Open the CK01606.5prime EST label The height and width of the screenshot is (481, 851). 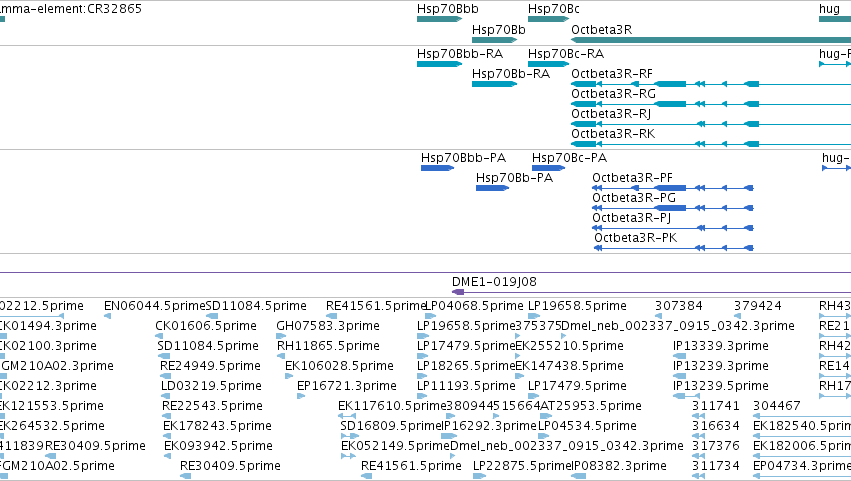coord(206,326)
